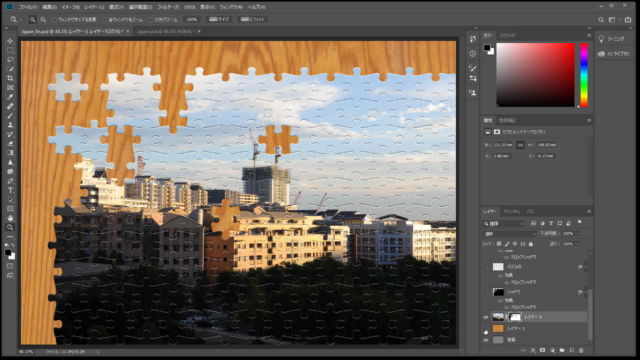Show the パズル layer visibility
This screenshot has height=360, width=640.
[486, 267]
